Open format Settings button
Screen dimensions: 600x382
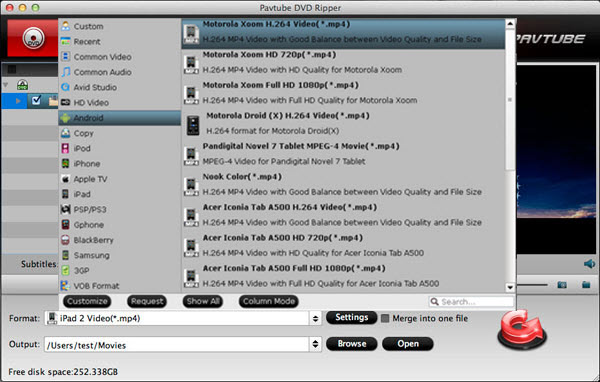pyautogui.click(x=351, y=317)
